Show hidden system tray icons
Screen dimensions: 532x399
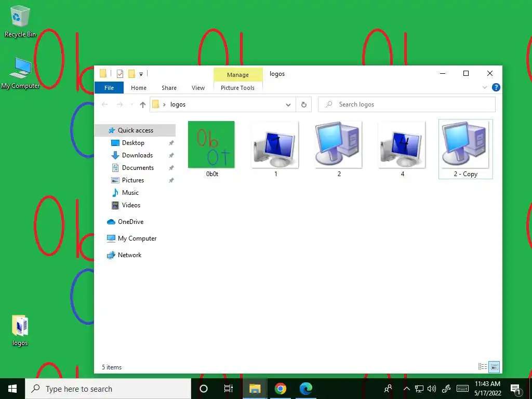click(406, 389)
